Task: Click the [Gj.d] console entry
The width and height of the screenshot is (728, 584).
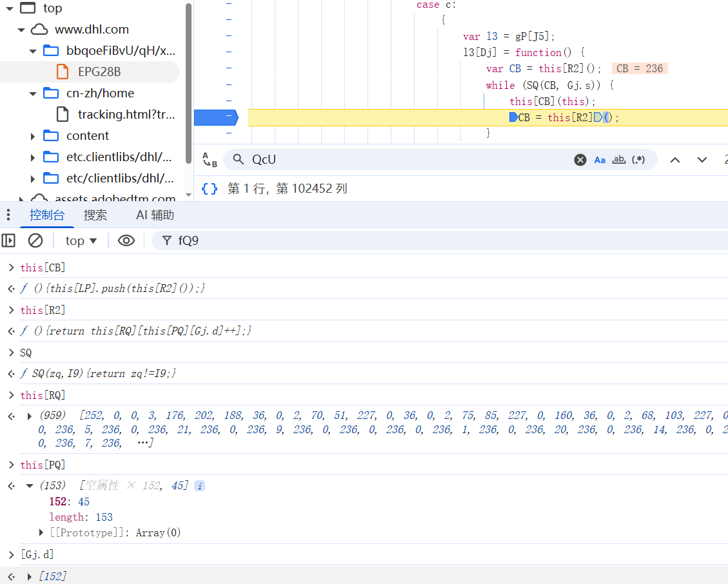Action: click(37, 555)
